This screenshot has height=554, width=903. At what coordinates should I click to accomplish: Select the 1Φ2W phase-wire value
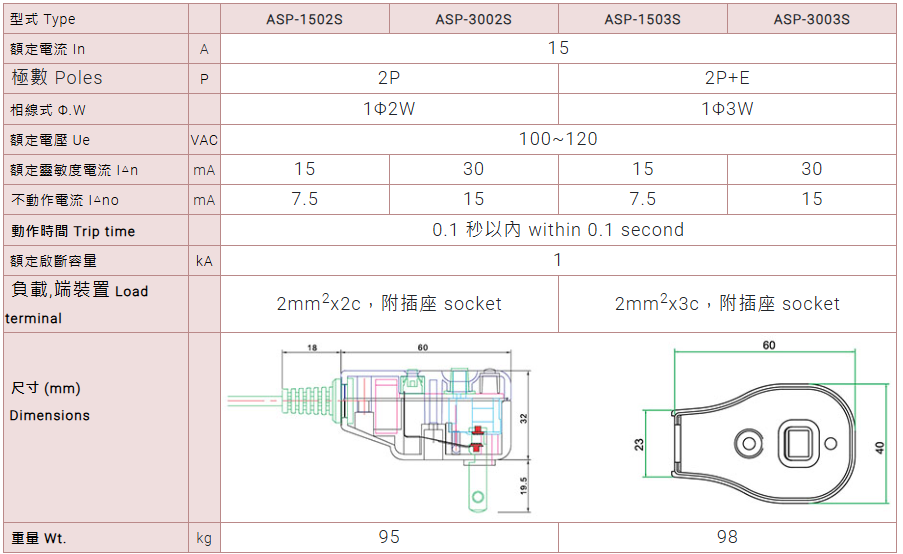389,109
